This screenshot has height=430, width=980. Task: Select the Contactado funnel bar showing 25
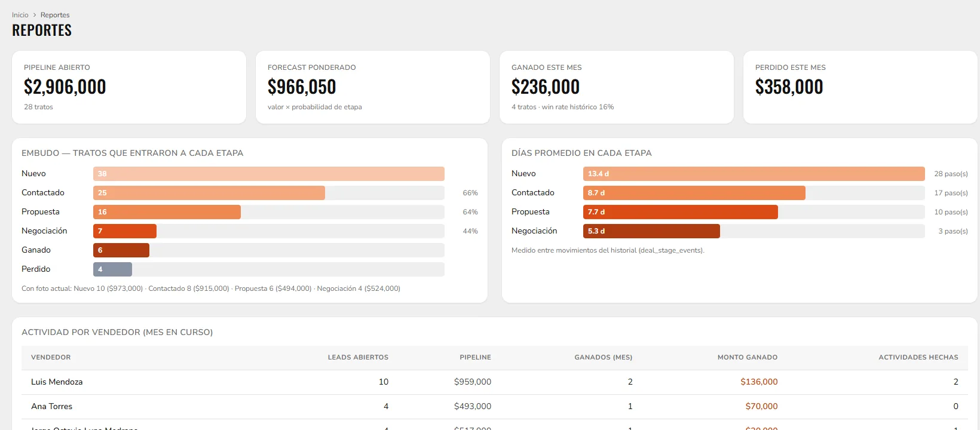(x=209, y=193)
